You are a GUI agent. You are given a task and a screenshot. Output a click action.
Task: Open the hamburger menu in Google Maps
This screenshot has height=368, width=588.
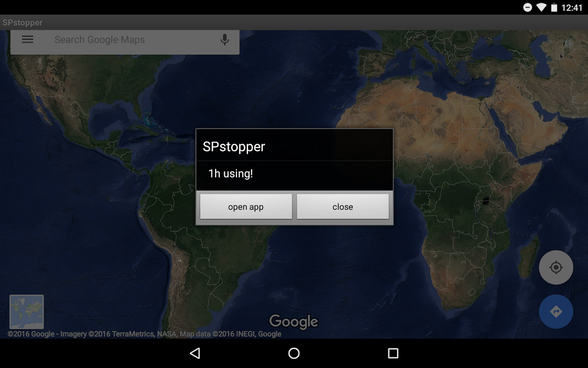point(28,40)
